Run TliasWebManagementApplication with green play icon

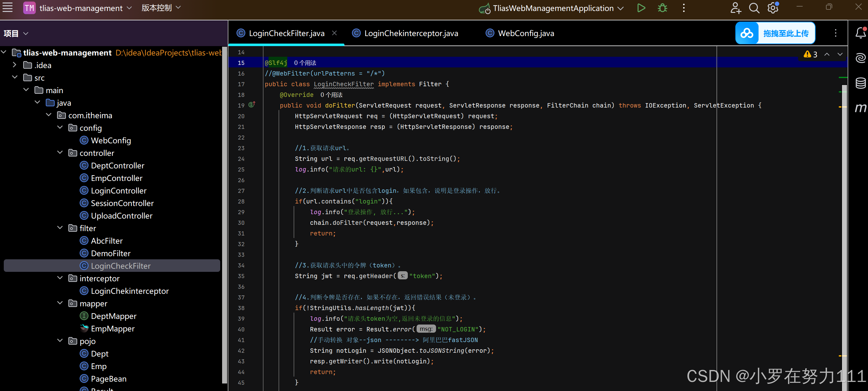[x=641, y=8]
